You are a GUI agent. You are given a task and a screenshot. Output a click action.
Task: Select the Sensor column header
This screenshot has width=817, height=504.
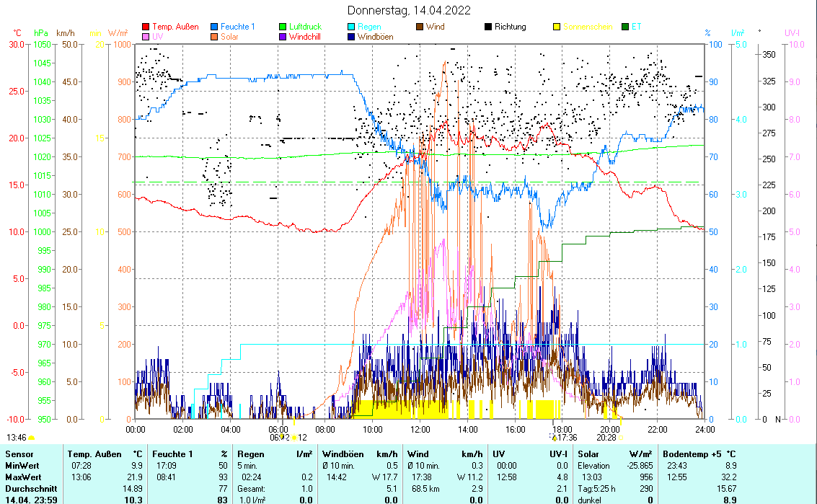tap(19, 454)
